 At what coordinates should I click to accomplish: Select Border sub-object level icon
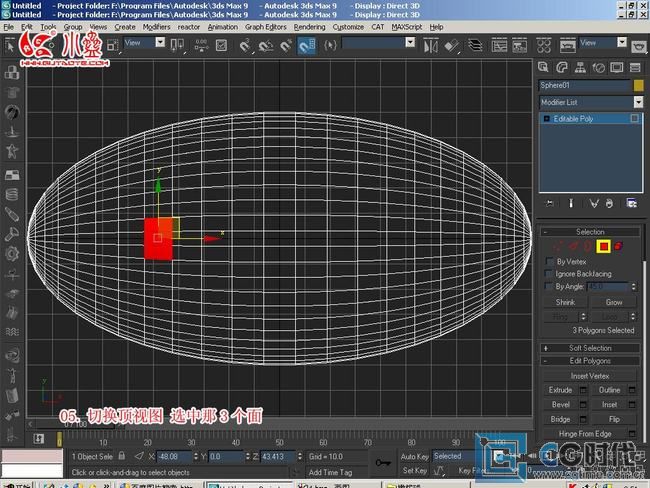[587, 246]
